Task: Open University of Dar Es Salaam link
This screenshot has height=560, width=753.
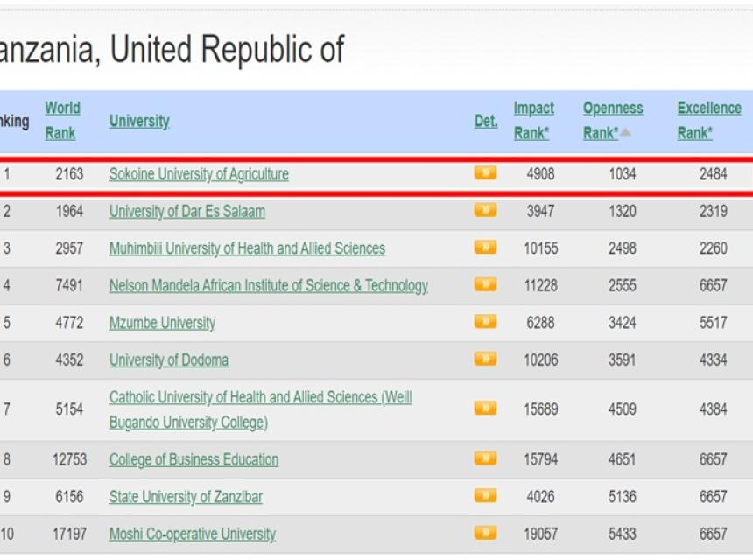Action: 186,211
